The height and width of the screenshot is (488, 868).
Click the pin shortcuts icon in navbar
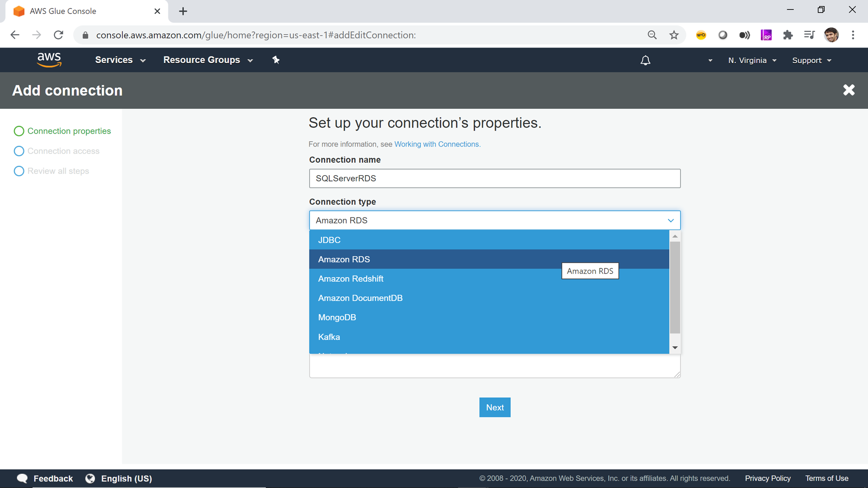pos(276,60)
